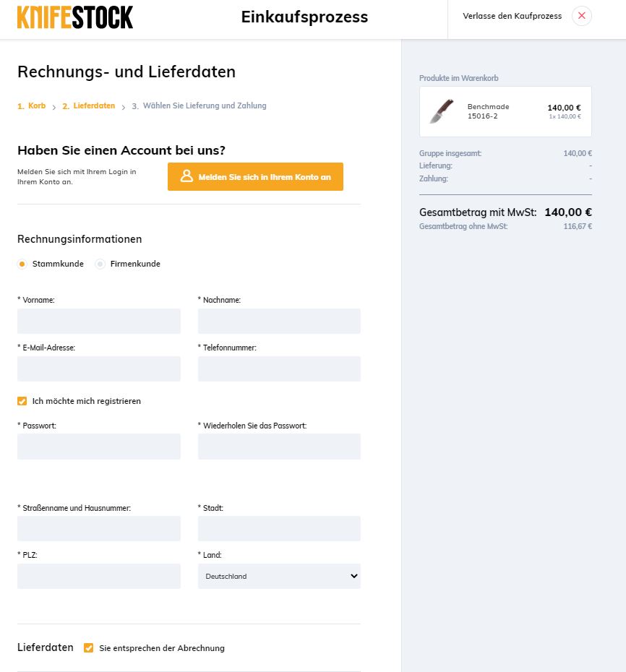Image resolution: width=626 pixels, height=672 pixels.
Task: Toggle 'Sie entsprechen der Abrechnung' checkbox
Action: 89,648
